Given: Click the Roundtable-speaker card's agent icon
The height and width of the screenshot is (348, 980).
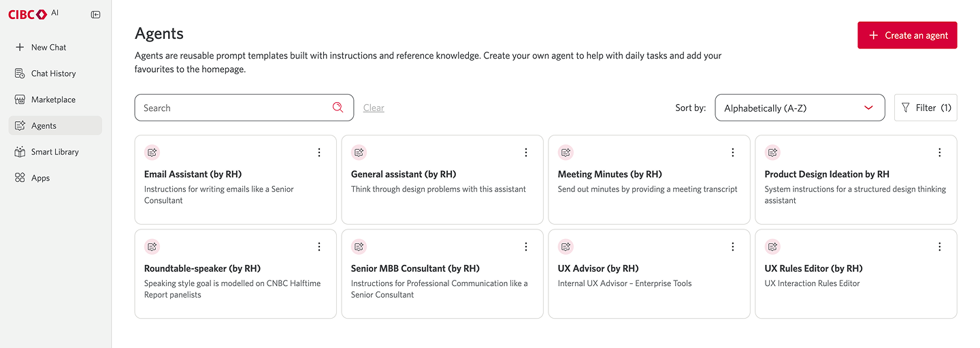Looking at the screenshot, I should pos(152,247).
